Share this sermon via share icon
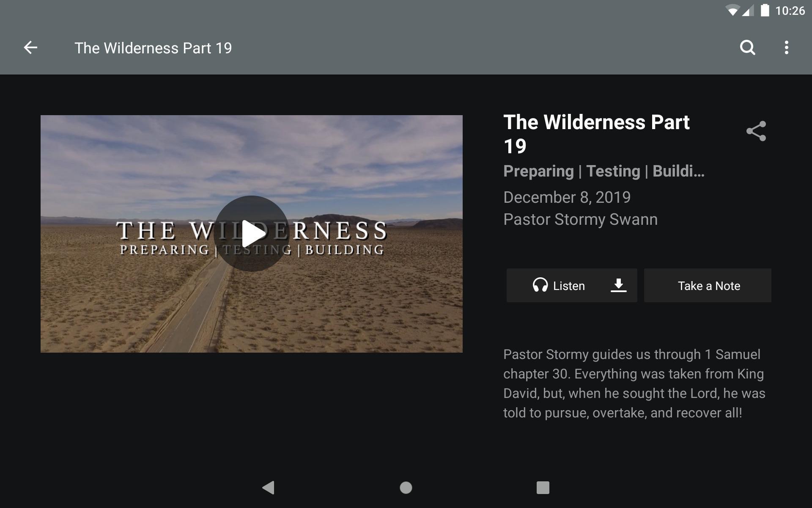Viewport: 812px width, 508px height. [x=756, y=131]
